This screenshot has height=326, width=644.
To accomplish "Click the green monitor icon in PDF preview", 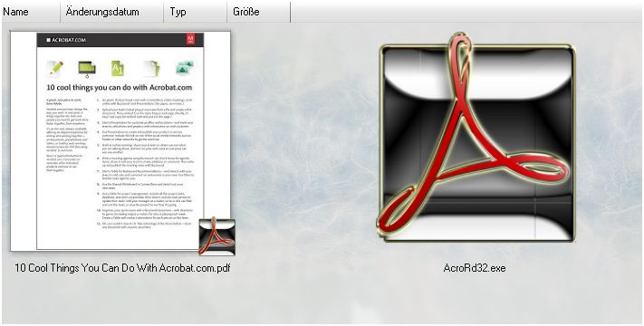I will tap(87, 69).
